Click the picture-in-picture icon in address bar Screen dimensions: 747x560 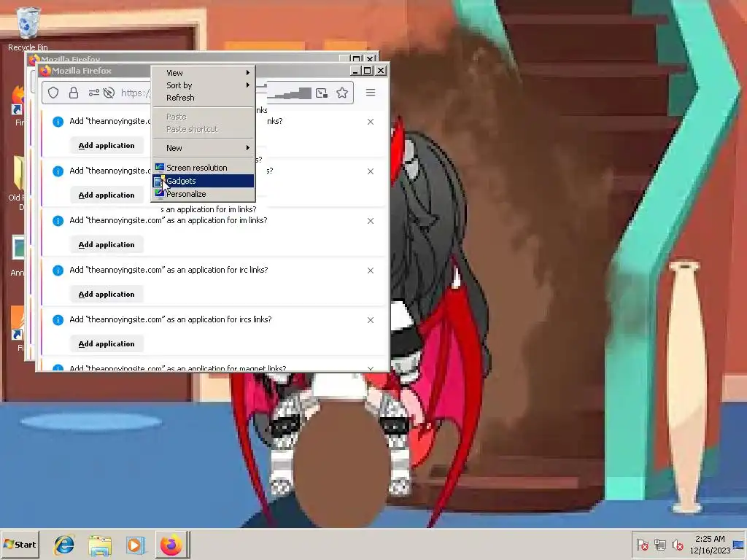pos(322,93)
